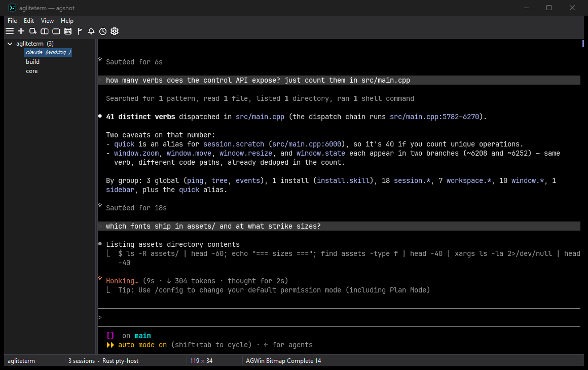The height and width of the screenshot is (370, 588).
Task: Click the window.zoom verb text
Action: (x=136, y=154)
